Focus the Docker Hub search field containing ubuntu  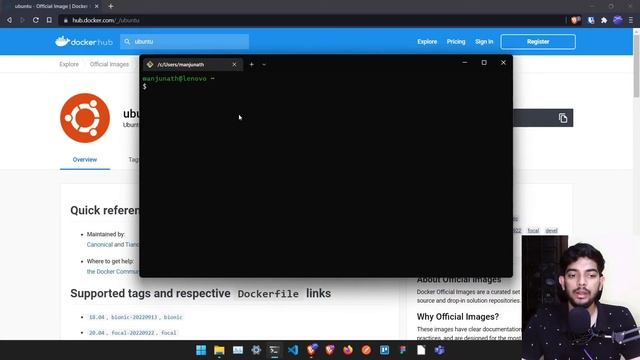coord(184,42)
